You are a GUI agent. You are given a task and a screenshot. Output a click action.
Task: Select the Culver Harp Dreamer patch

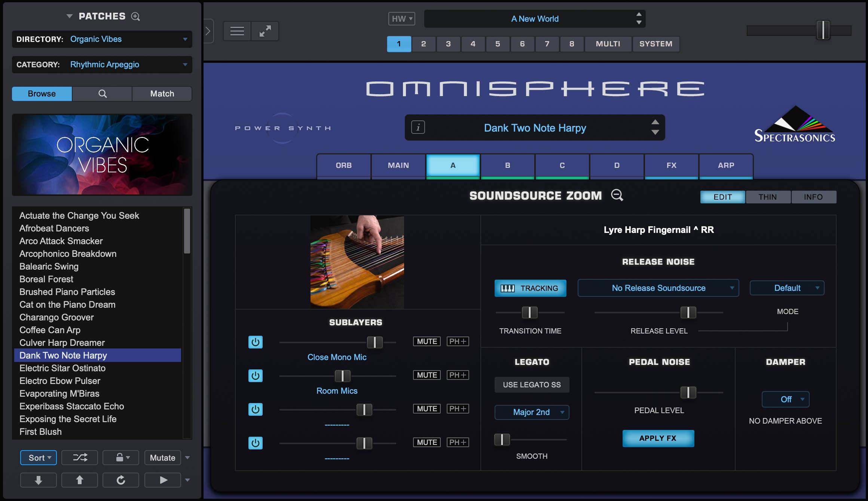pos(62,342)
